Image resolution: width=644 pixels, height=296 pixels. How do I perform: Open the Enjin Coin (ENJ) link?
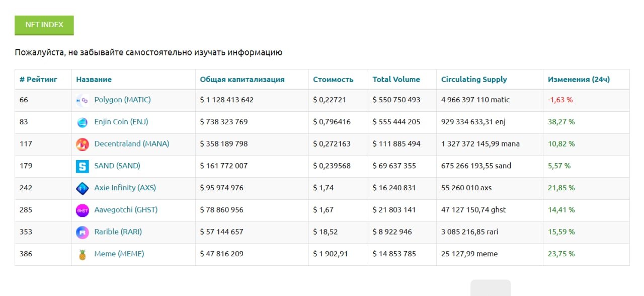click(121, 122)
